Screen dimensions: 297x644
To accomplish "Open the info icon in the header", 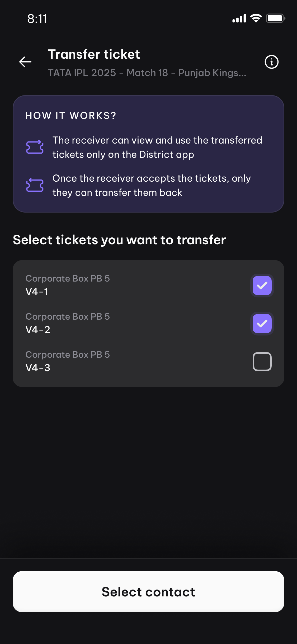I will pos(271,62).
